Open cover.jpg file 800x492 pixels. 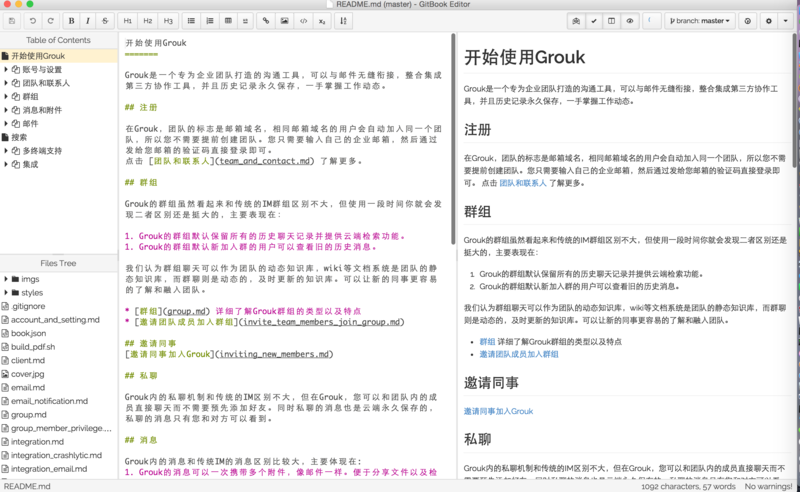pyautogui.click(x=59, y=374)
